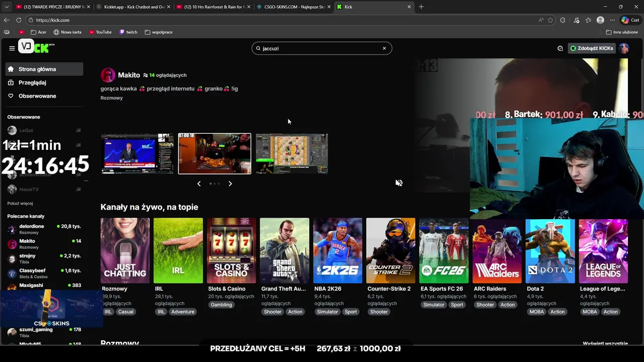Open the Inne ulubione bookmarks folder
This screenshot has height=362, width=644.
point(622,32)
